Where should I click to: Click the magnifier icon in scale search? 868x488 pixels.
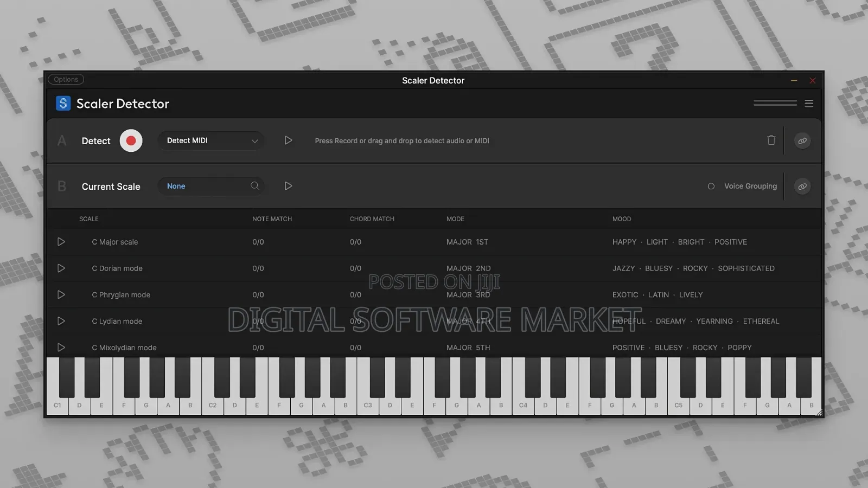coord(254,186)
